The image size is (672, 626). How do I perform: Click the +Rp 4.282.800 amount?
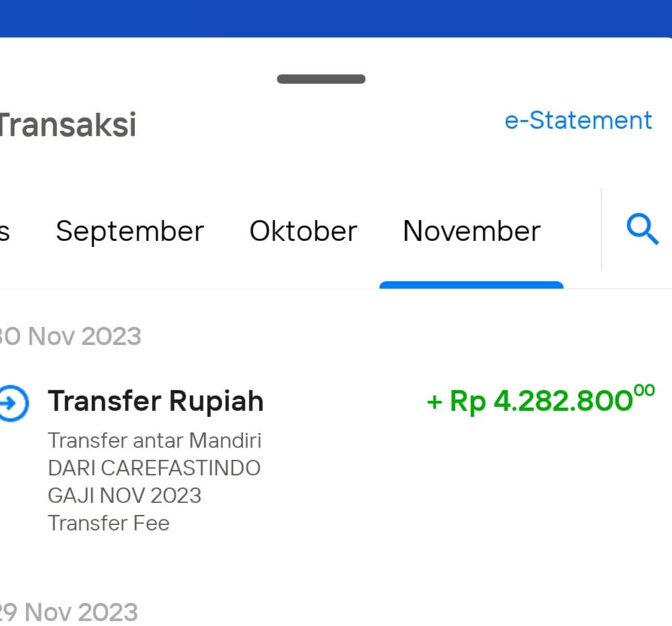pyautogui.click(x=541, y=400)
